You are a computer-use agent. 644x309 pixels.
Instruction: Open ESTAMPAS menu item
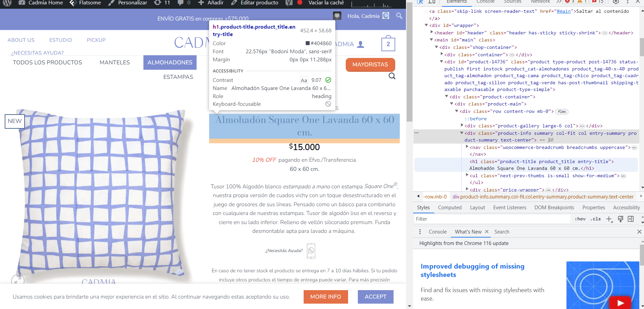(x=178, y=77)
